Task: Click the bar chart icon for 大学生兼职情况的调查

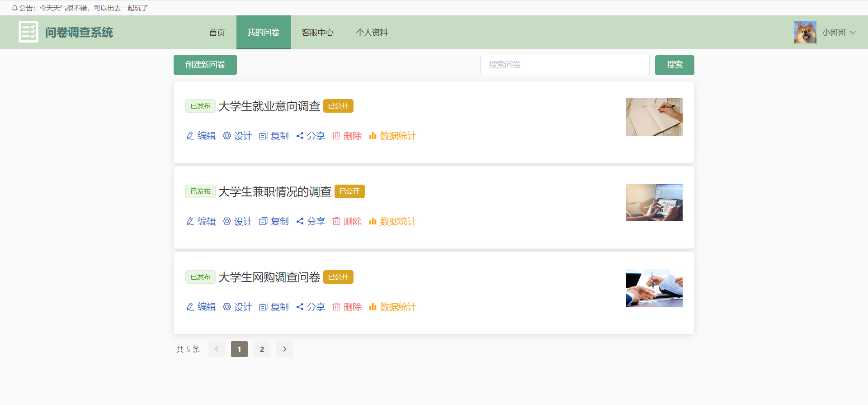Action: pyautogui.click(x=373, y=221)
